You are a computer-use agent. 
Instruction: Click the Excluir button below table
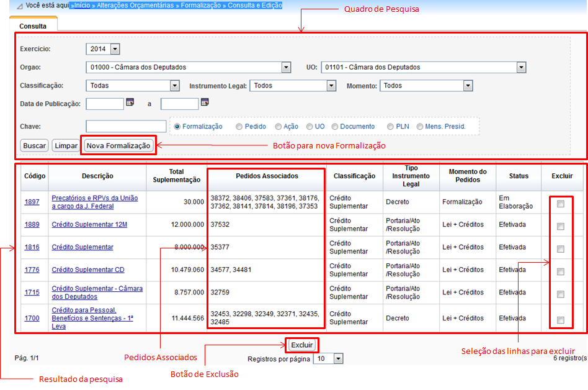tap(302, 345)
